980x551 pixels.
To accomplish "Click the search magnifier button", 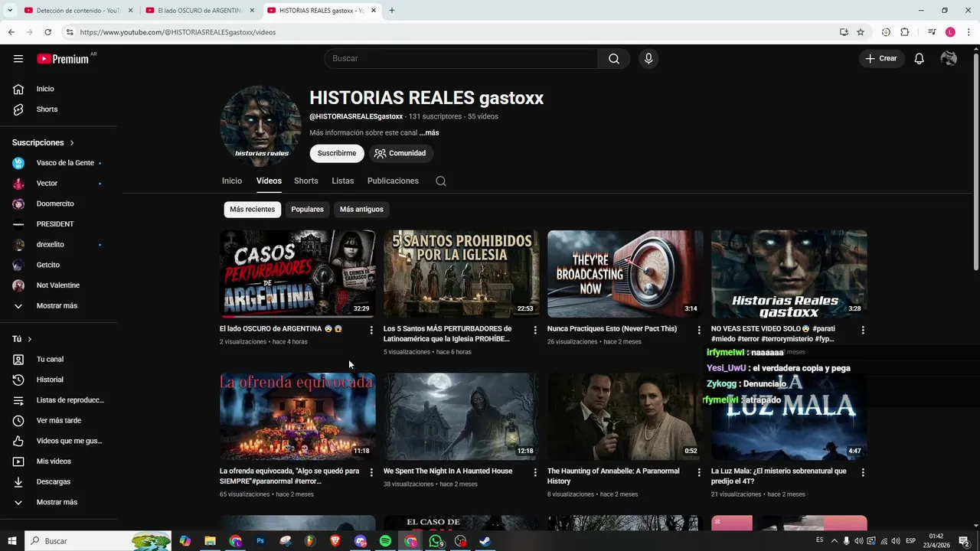I will pyautogui.click(x=614, y=59).
